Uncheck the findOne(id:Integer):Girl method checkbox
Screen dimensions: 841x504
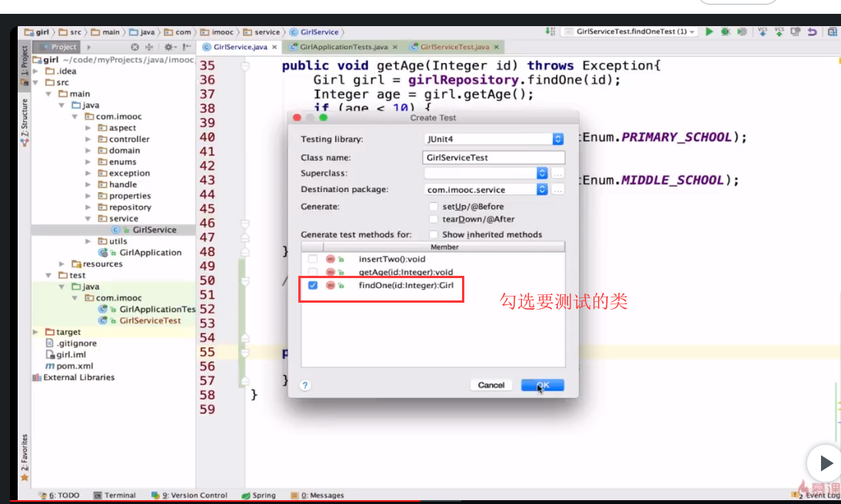click(x=313, y=285)
